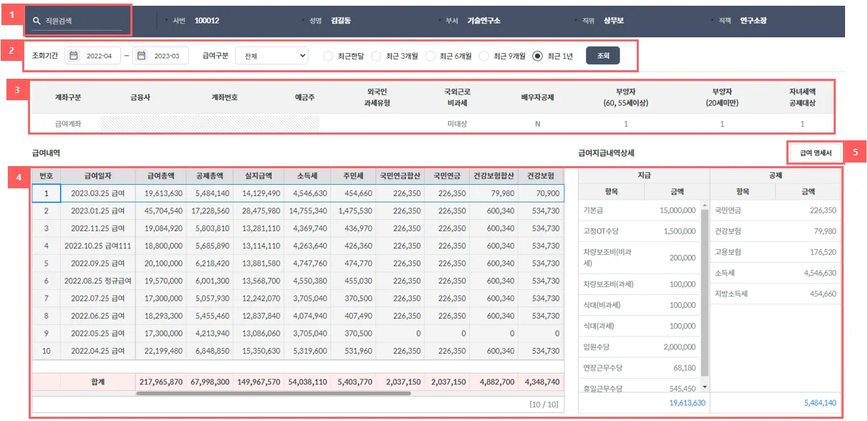Click the 5,484,140 deduction total

(x=820, y=403)
